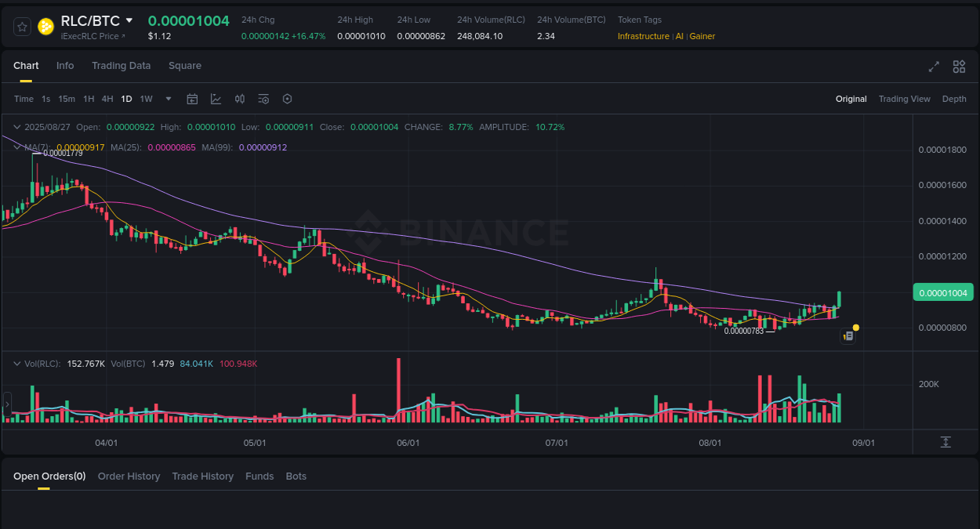980x529 pixels.
Task: Open the chart layout grid icon
Action: (x=959, y=67)
